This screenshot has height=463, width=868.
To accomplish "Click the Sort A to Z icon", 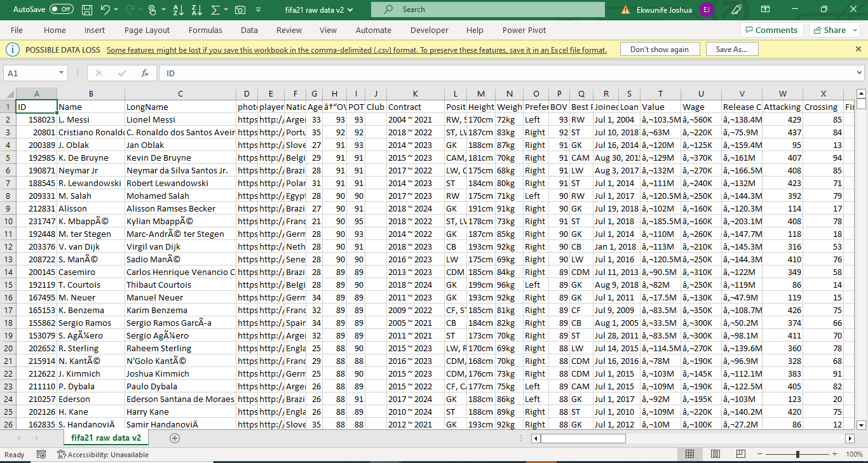I will click(x=179, y=10).
